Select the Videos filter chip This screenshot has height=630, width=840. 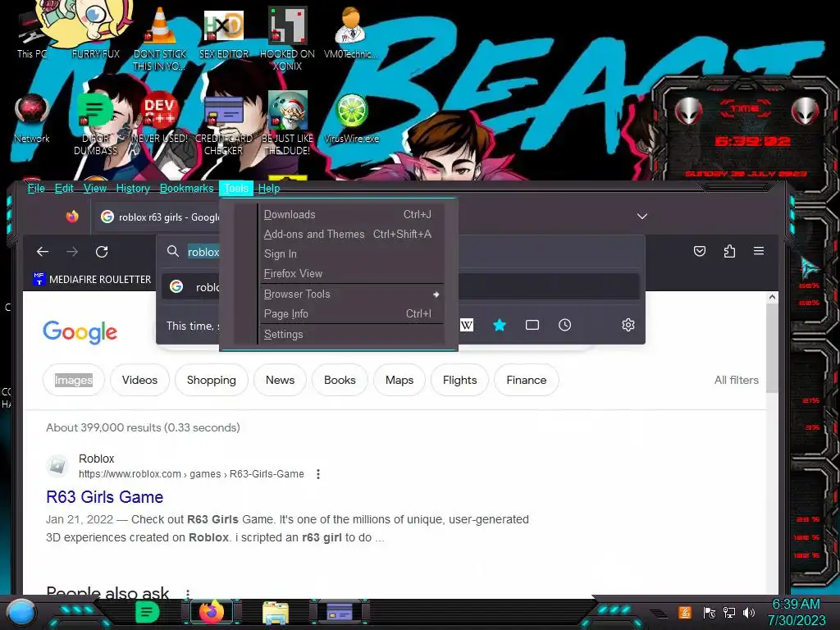(x=139, y=380)
